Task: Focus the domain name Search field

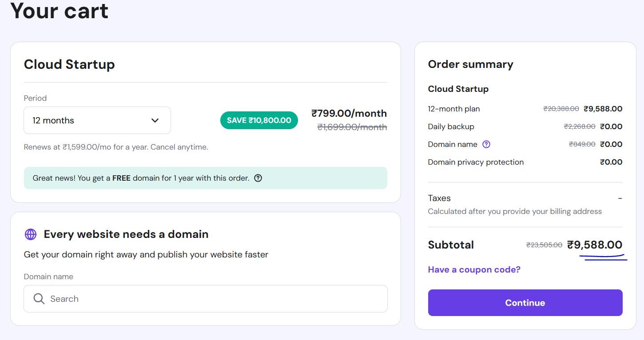Action: point(213,299)
